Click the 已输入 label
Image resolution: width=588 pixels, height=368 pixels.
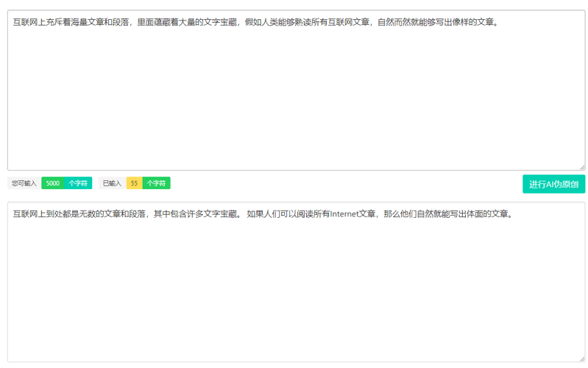(112, 183)
